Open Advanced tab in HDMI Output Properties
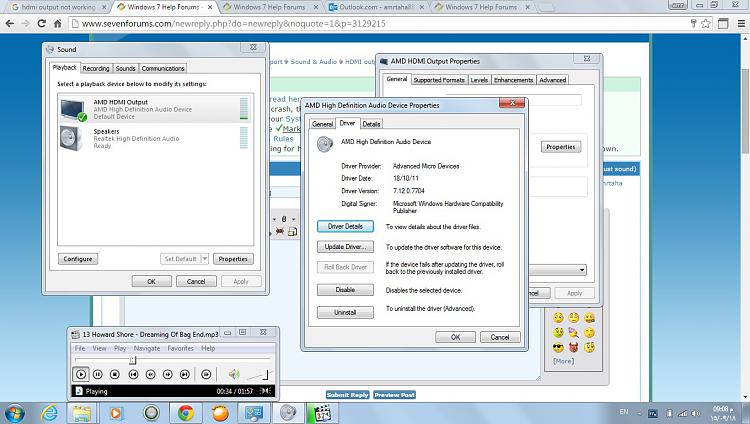Image resolution: width=750 pixels, height=424 pixels. coord(552,80)
